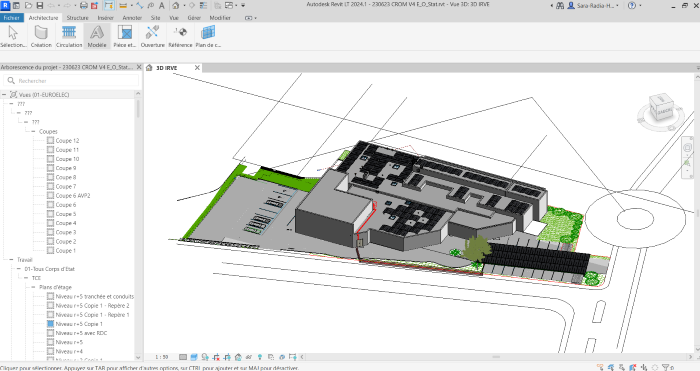Viewport: 700px width, 371px height.
Task: Click the print icon in quick access toolbar
Action: (x=83, y=5)
